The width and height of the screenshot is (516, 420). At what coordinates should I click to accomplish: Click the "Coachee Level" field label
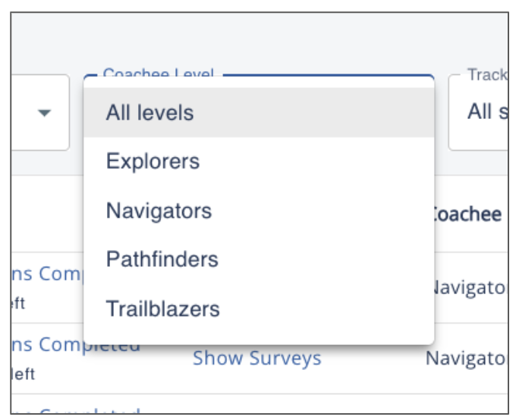point(158,74)
